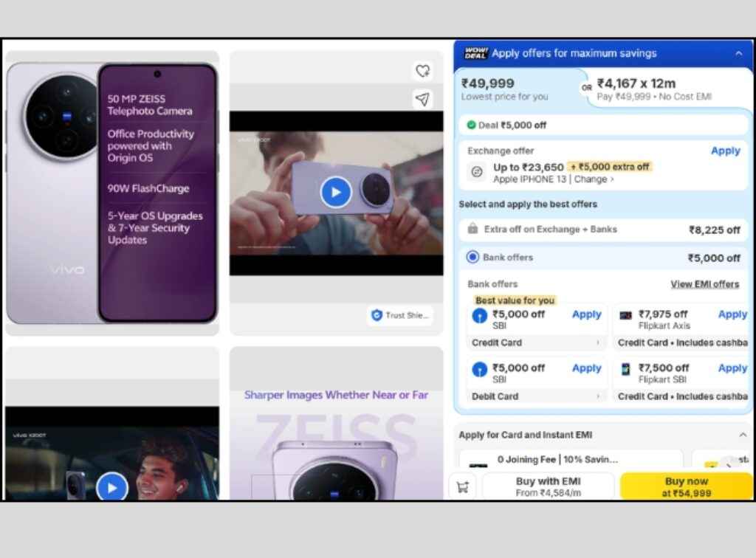Add product to wishlist with heart icon
The width and height of the screenshot is (756, 558).
pyautogui.click(x=422, y=71)
